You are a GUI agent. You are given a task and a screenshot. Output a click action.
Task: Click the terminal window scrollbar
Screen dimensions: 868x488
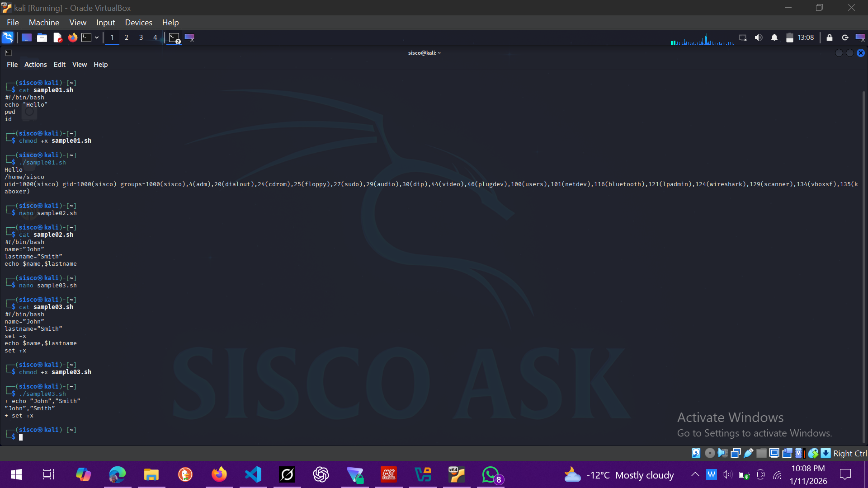(863, 267)
